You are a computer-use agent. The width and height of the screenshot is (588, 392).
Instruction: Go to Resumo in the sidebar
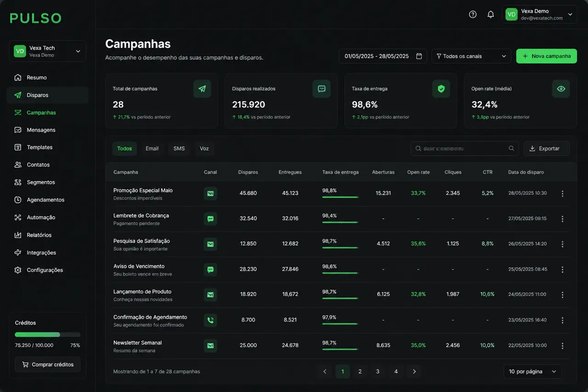pyautogui.click(x=47, y=78)
